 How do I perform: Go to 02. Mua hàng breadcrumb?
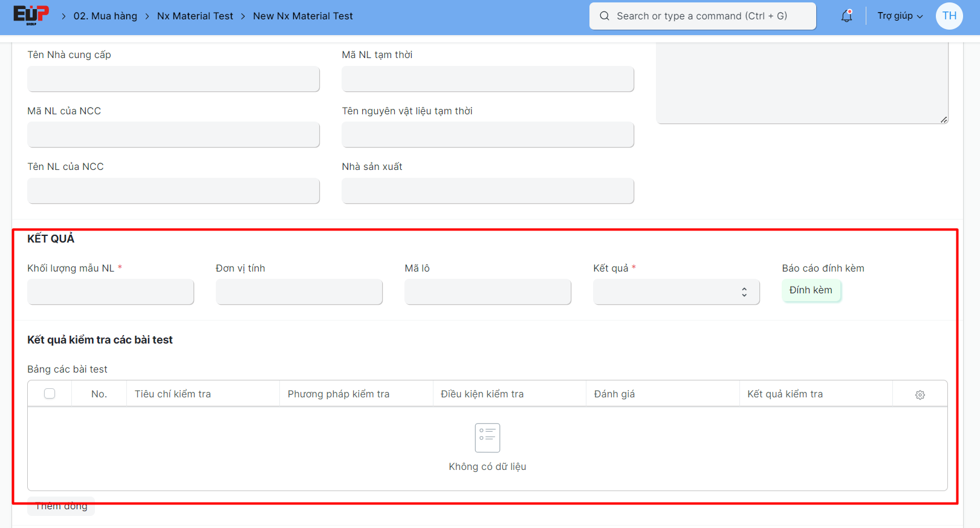coord(105,16)
